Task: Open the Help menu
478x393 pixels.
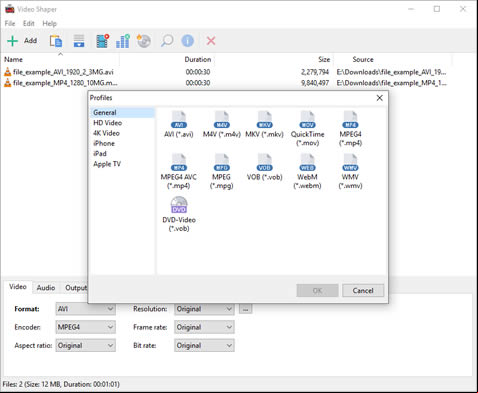Action: coord(49,24)
